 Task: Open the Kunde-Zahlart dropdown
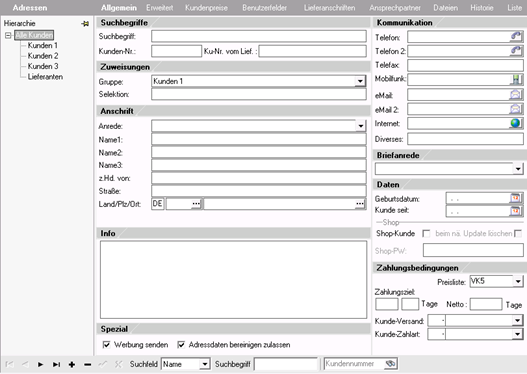coord(518,334)
